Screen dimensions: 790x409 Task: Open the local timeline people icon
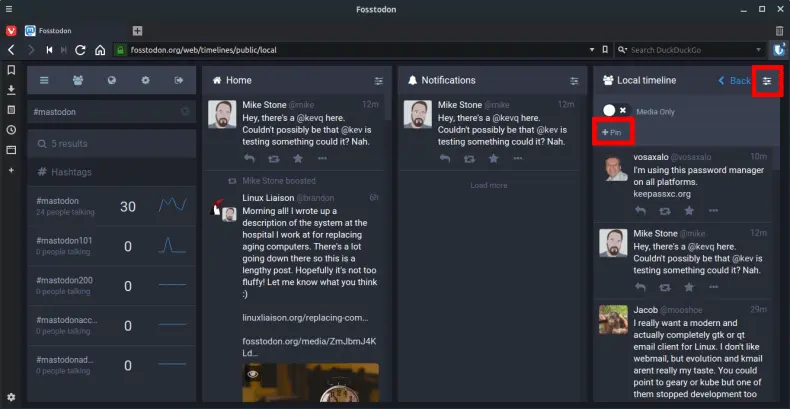78,80
